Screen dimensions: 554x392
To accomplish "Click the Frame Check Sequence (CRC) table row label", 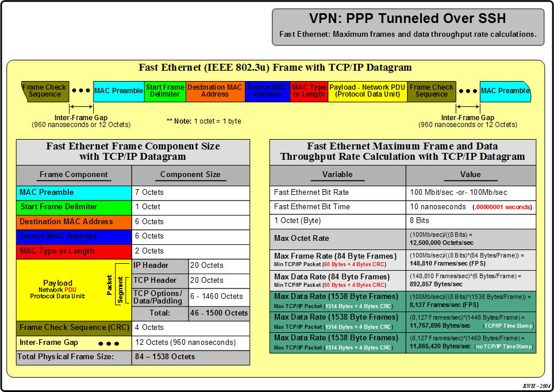I will click(74, 328).
